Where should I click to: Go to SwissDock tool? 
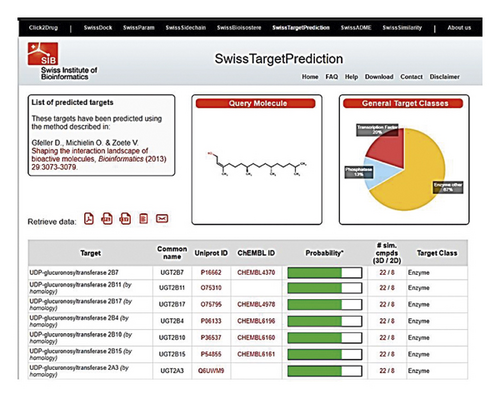click(x=98, y=28)
